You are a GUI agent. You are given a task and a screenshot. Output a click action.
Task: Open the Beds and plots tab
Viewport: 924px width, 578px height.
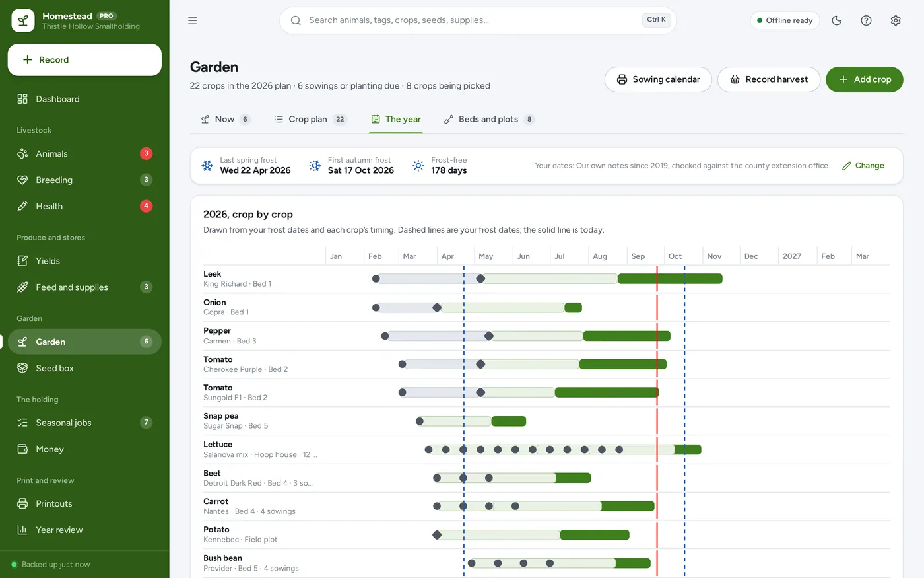pos(489,120)
